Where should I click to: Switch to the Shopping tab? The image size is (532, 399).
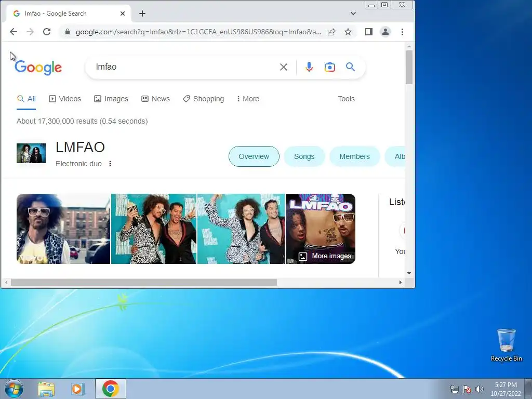coord(203,99)
